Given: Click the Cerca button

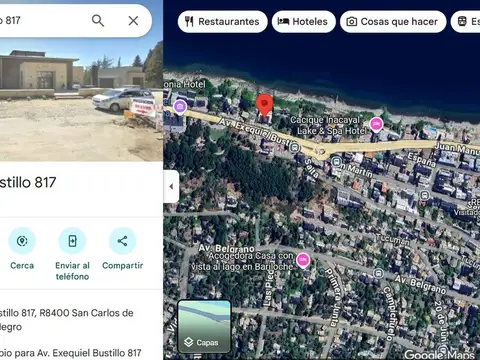Looking at the screenshot, I should 22,248.
